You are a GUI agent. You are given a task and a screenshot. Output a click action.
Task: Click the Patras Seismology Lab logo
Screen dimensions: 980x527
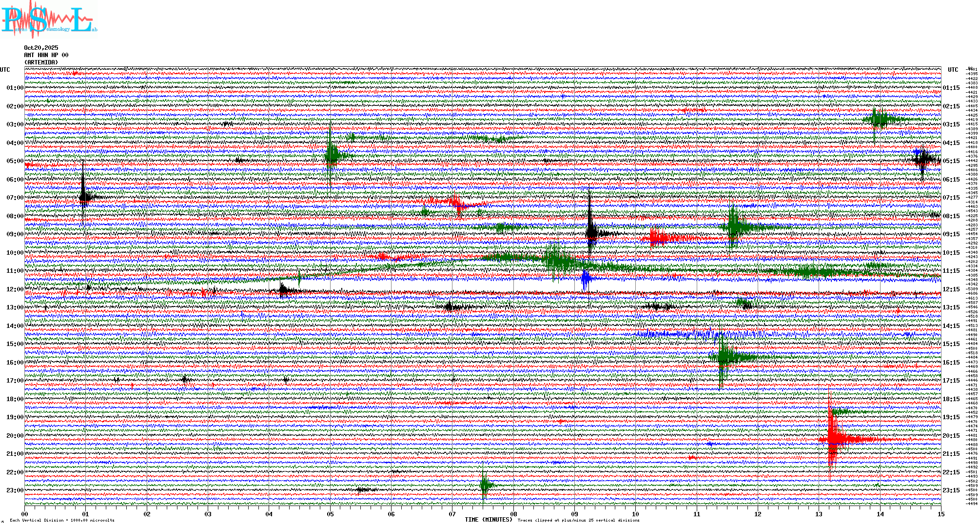[x=47, y=20]
